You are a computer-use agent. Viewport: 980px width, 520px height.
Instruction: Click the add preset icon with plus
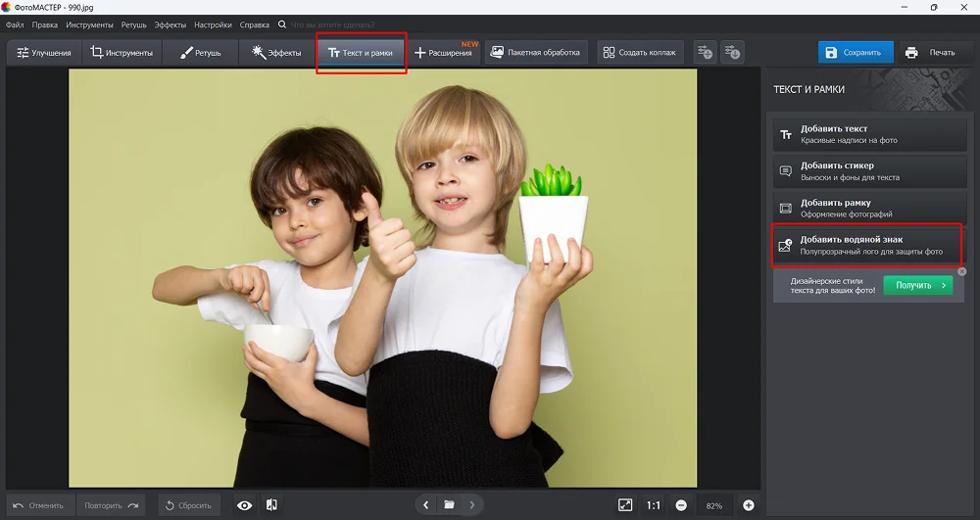point(705,52)
